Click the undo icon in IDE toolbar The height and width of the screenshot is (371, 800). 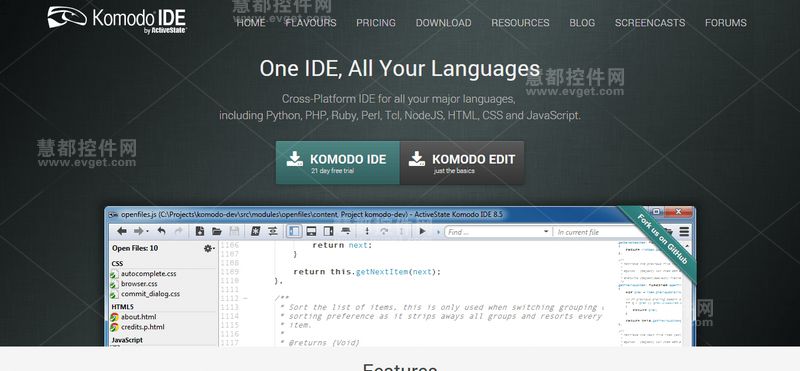tap(161, 231)
